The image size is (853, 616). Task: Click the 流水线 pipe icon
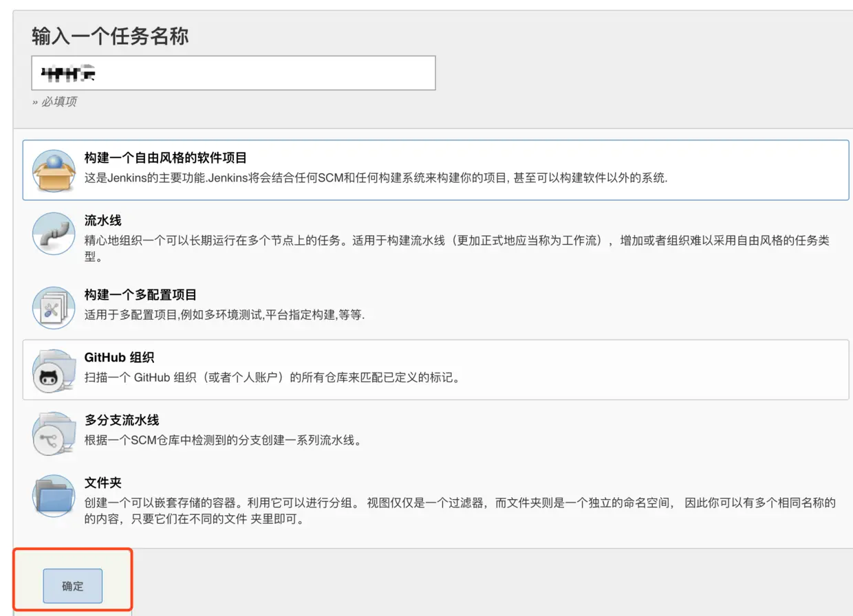[54, 233]
